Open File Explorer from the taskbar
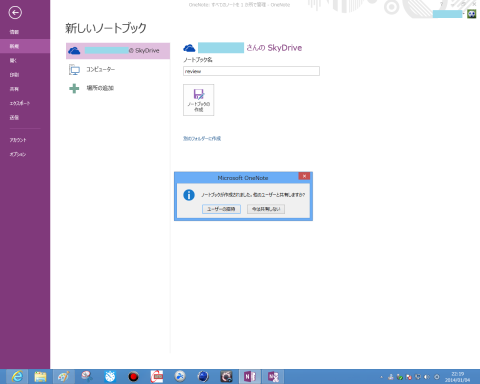The width and height of the screenshot is (480, 384). click(x=40, y=377)
